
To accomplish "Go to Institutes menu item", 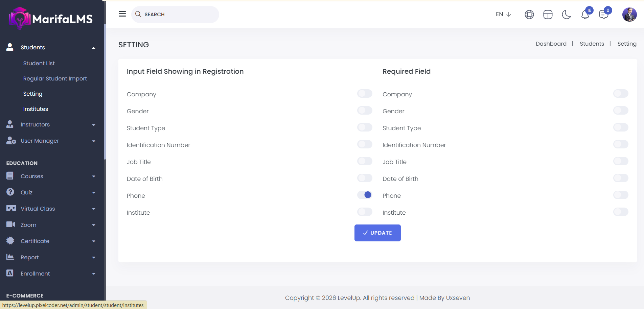I will pyautogui.click(x=36, y=109).
